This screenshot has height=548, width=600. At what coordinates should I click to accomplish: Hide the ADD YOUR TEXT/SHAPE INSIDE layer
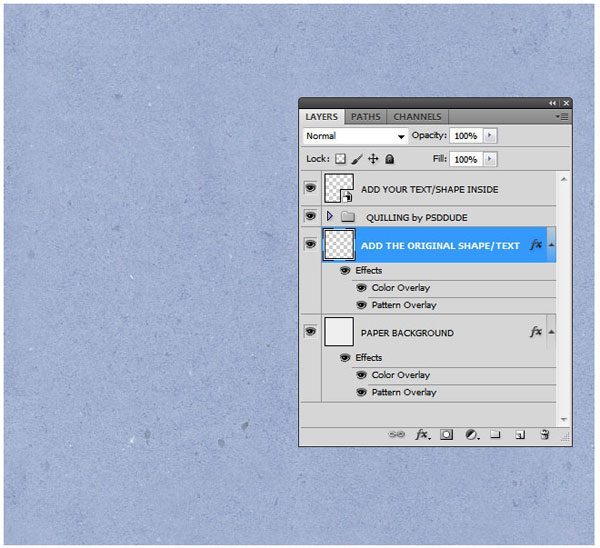(310, 188)
